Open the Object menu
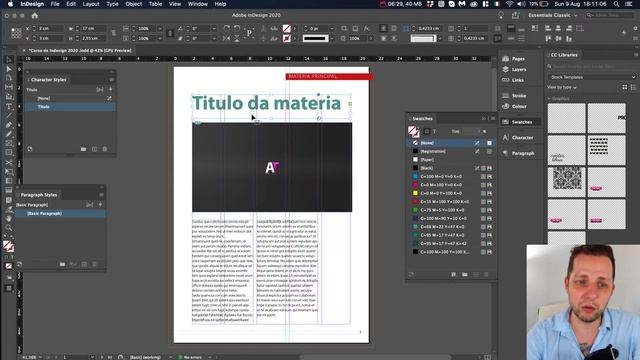Screen dimensions: 640x360 click(x=133, y=4)
